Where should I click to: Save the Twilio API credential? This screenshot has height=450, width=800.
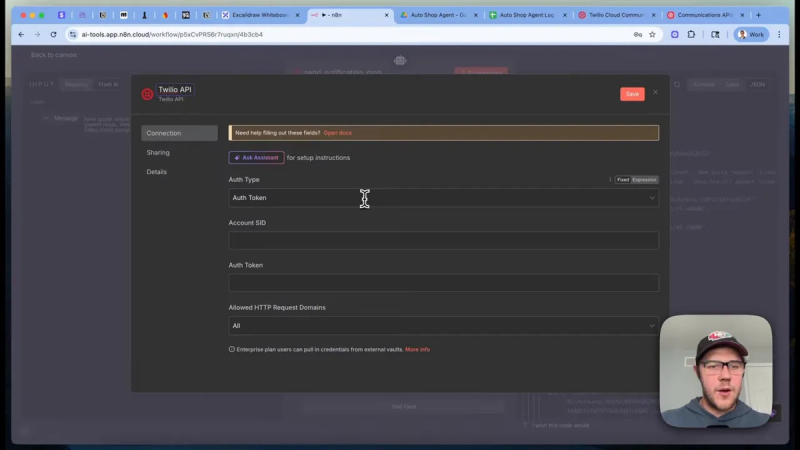pos(632,94)
